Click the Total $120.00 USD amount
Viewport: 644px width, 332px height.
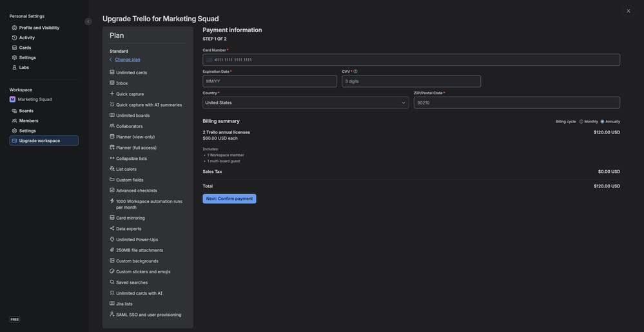[607, 186]
